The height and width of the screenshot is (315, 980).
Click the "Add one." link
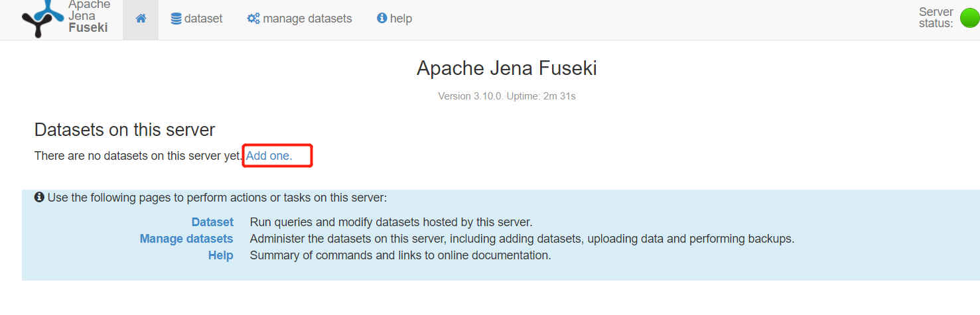click(269, 157)
